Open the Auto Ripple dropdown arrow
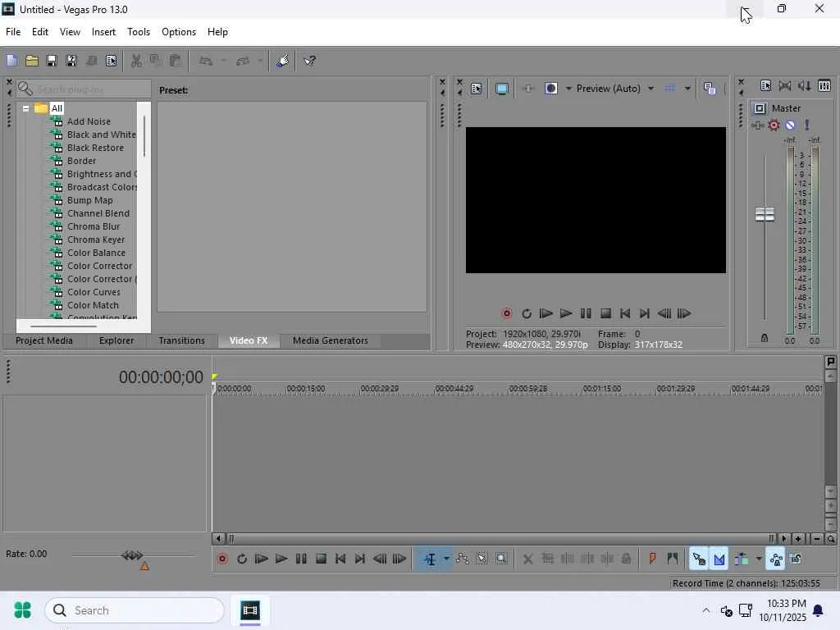 (759, 559)
